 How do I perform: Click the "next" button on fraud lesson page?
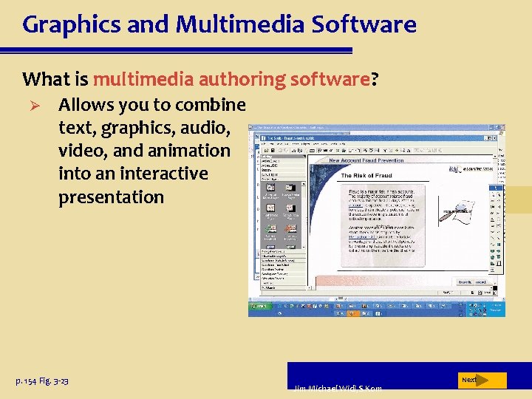[x=481, y=282]
